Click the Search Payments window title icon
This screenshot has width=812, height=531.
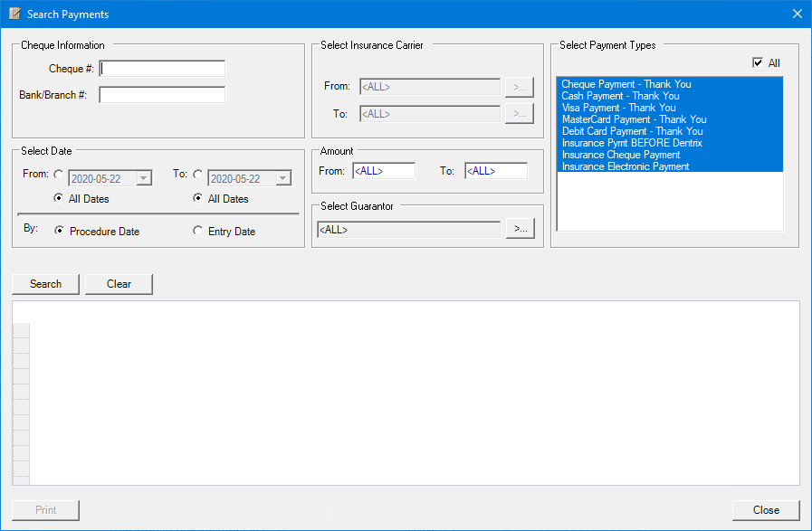(14, 14)
